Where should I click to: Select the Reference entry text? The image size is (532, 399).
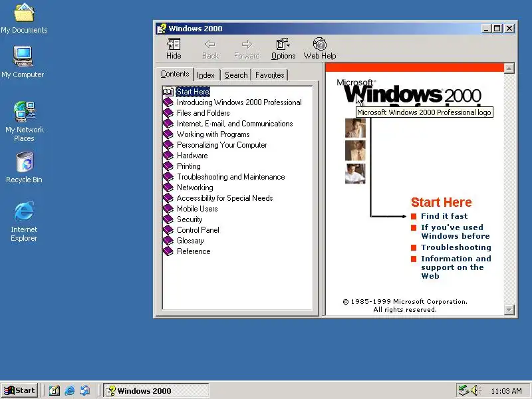194,251
